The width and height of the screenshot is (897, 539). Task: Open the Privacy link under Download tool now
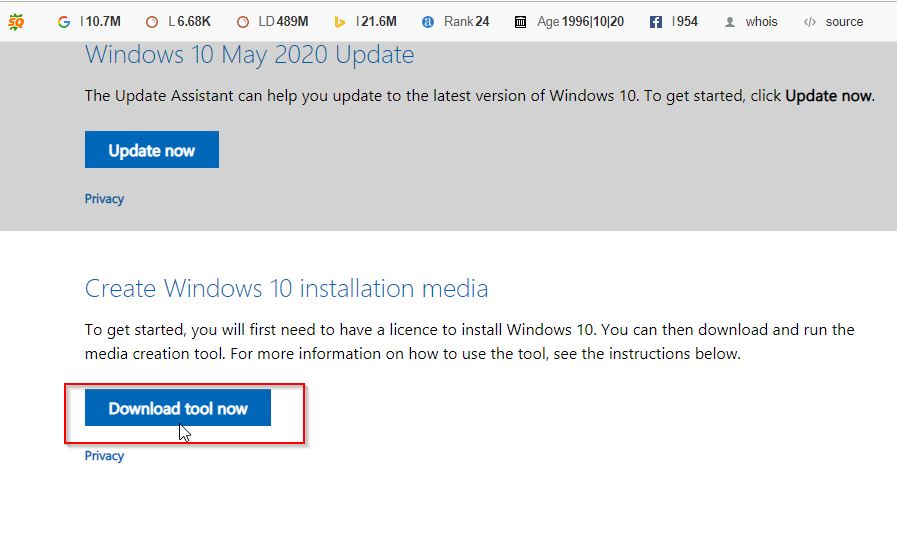[x=104, y=455]
